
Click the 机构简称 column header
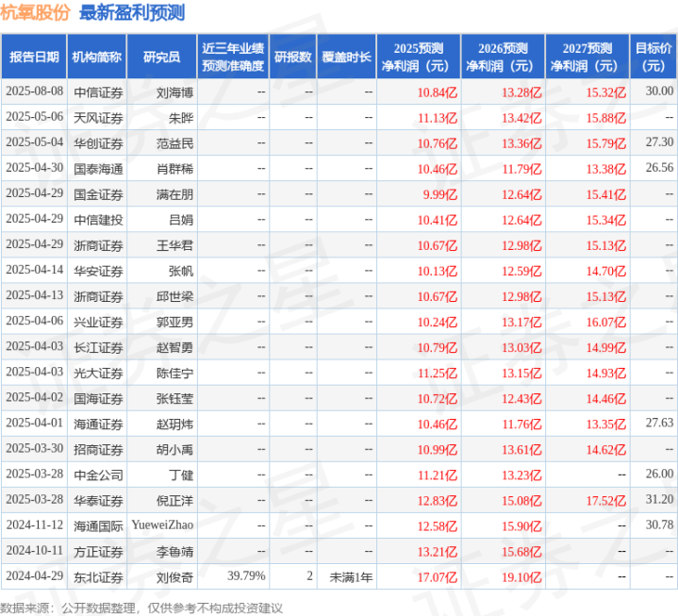[97, 57]
